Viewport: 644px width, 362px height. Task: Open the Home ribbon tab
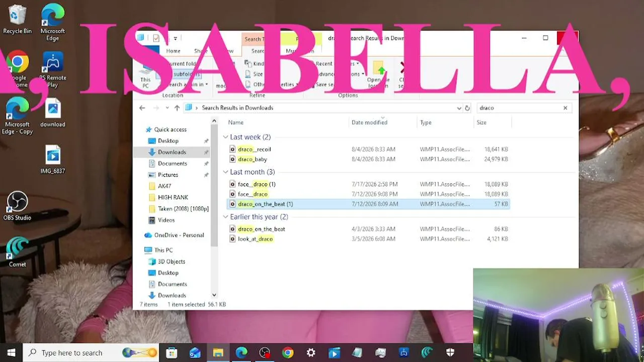pos(173,51)
